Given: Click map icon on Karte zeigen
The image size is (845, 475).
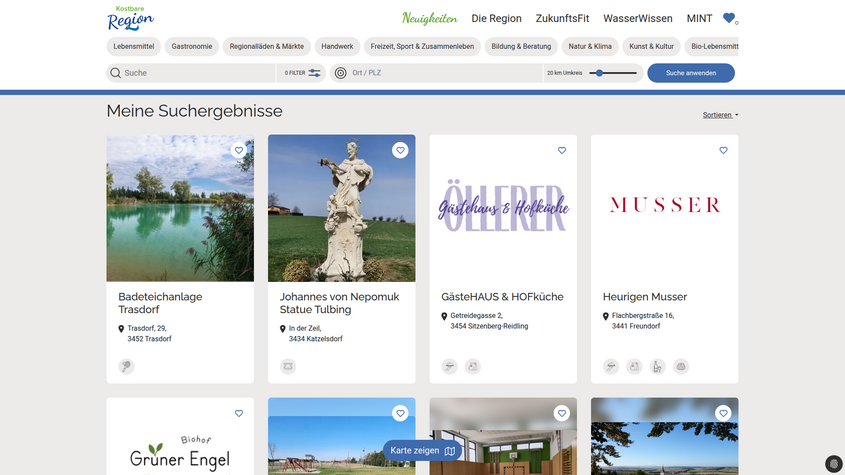Looking at the screenshot, I should (x=450, y=451).
